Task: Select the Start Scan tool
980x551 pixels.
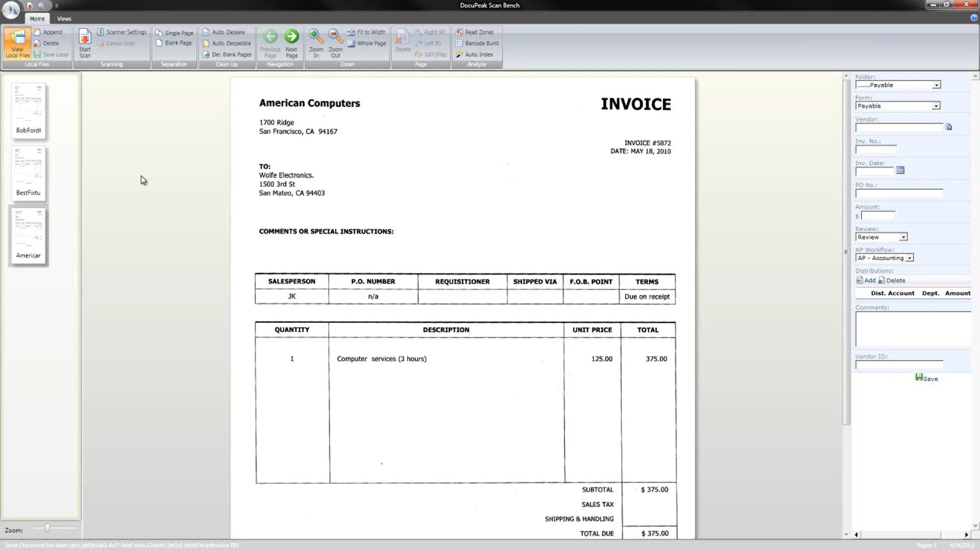Action: click(84, 43)
